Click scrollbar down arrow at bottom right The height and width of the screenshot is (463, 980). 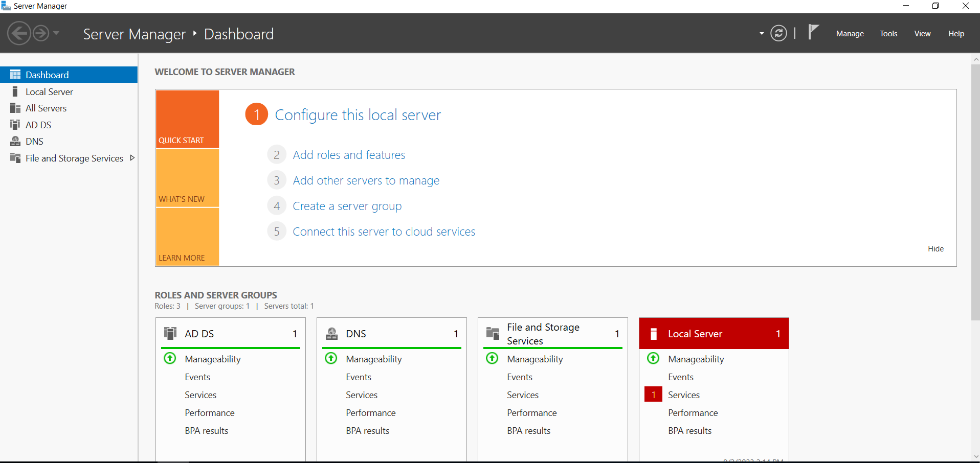[x=975, y=457]
